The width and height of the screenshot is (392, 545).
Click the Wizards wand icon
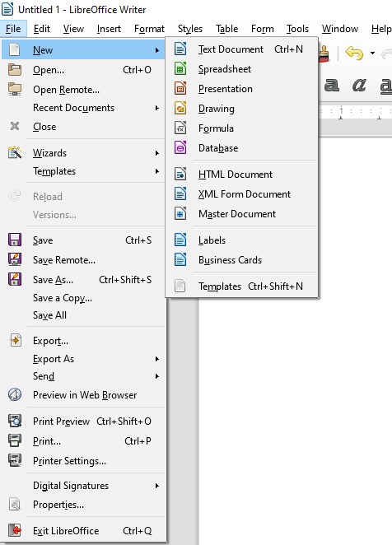pos(15,152)
